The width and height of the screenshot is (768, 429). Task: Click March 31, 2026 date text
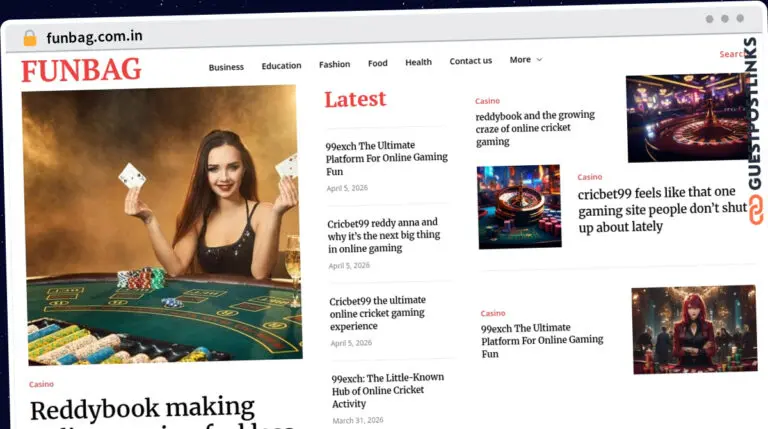[x=358, y=420]
